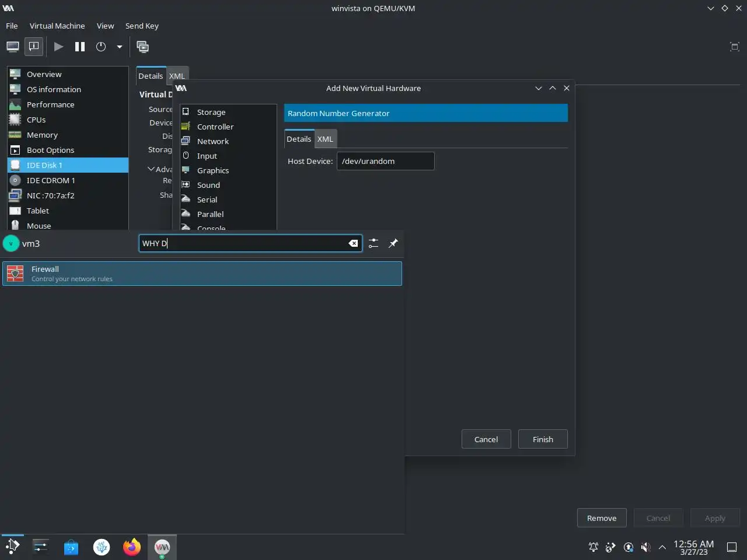The height and width of the screenshot is (560, 747).
Task: Launch Firefox from taskbar
Action: point(132,547)
